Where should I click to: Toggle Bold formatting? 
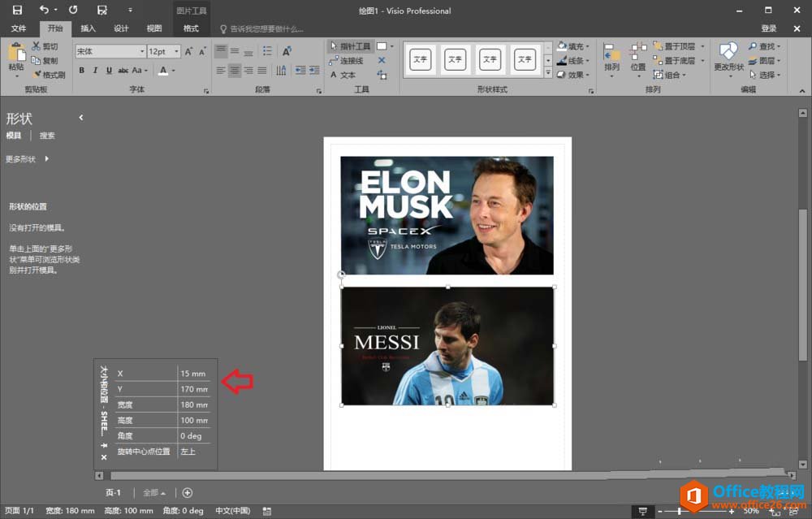[81, 71]
